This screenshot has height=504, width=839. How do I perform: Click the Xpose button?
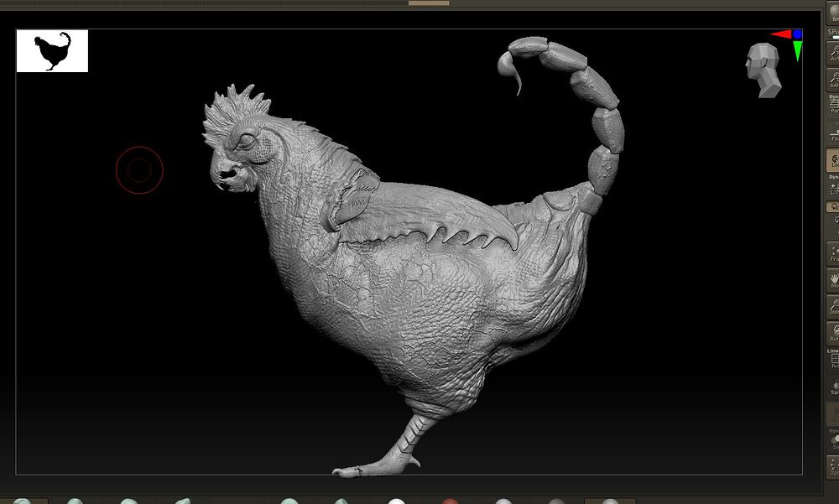pos(833,467)
